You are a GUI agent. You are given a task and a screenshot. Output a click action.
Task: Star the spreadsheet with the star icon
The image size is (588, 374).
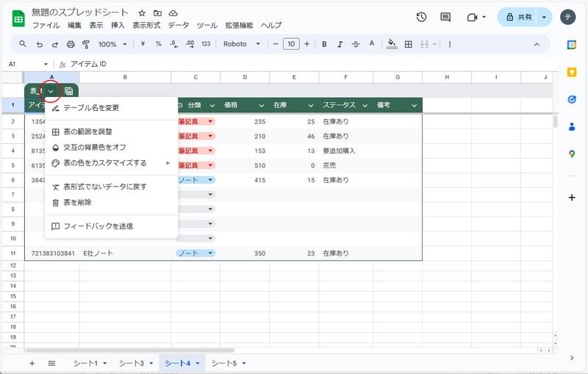(142, 13)
